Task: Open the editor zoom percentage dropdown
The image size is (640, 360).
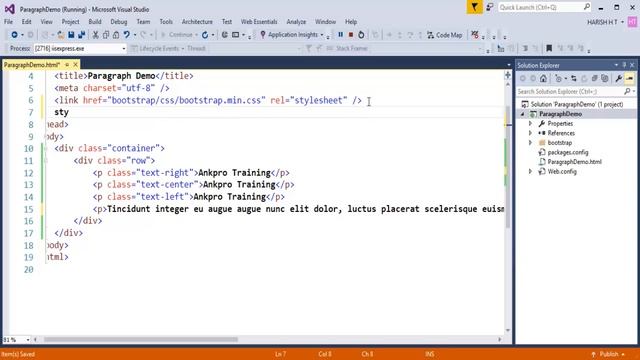Action: click(x=28, y=340)
